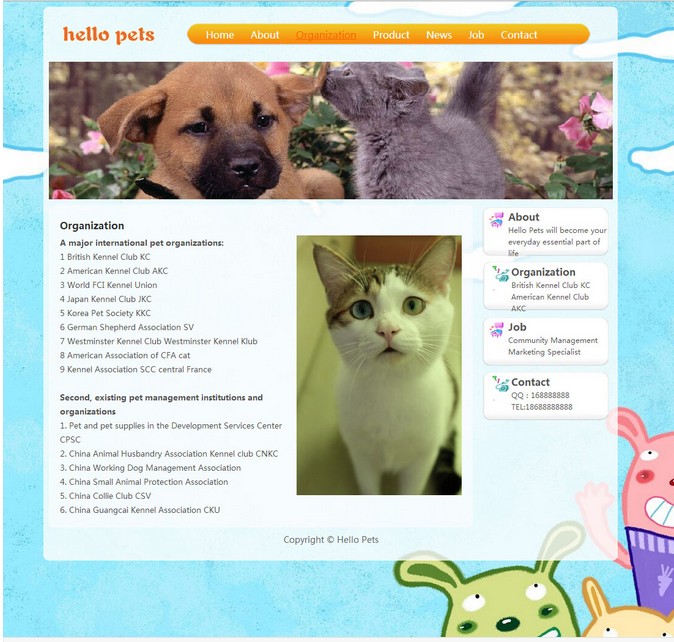Click the puppy and kitten banner image
The image size is (674, 642).
point(331,131)
